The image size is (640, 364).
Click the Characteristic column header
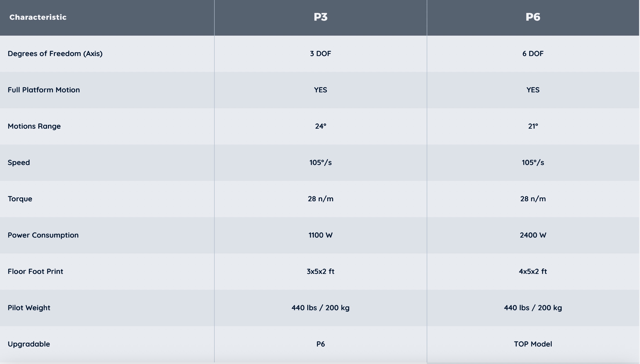tap(38, 17)
